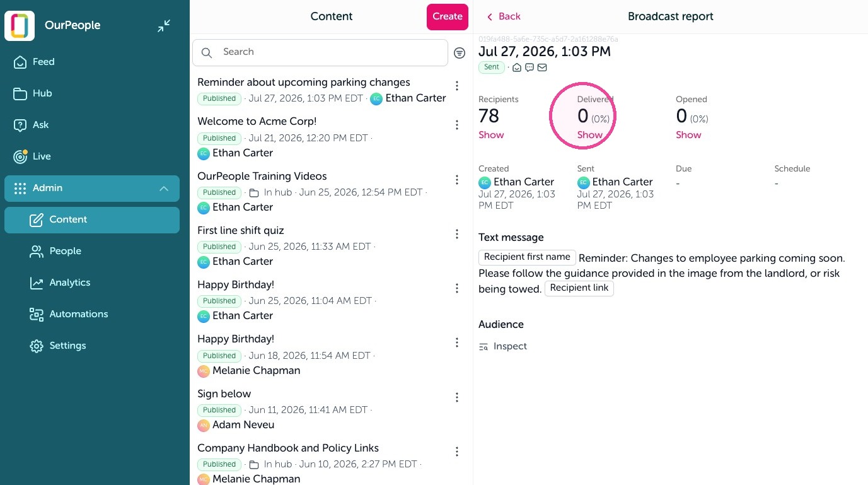Collapse the sidebar with the shrink arrows icon

[164, 26]
